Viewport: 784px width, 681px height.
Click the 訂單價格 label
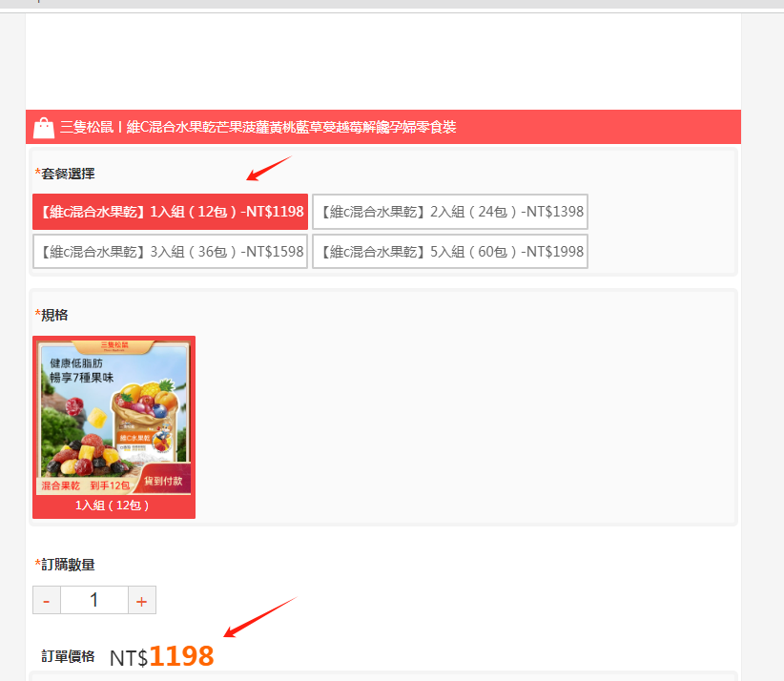pos(68,656)
